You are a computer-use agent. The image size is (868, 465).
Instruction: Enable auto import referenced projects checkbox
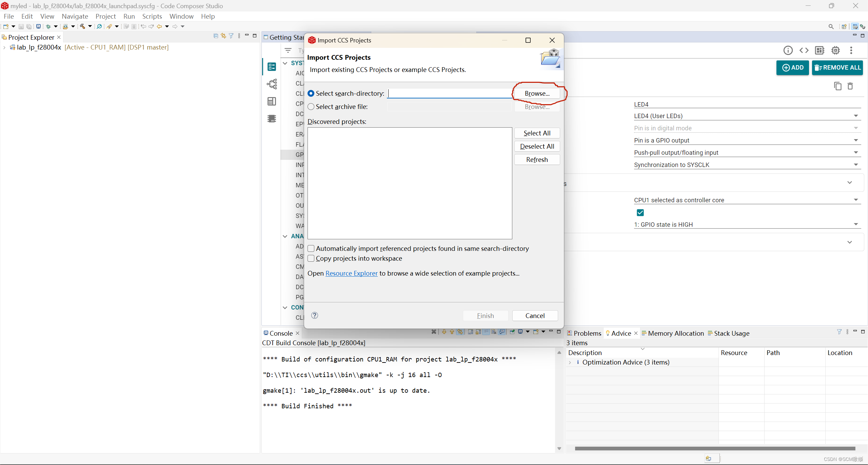[x=311, y=248]
